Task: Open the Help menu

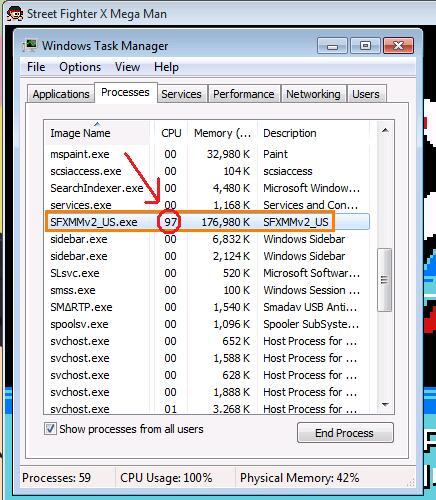Action: point(166,67)
